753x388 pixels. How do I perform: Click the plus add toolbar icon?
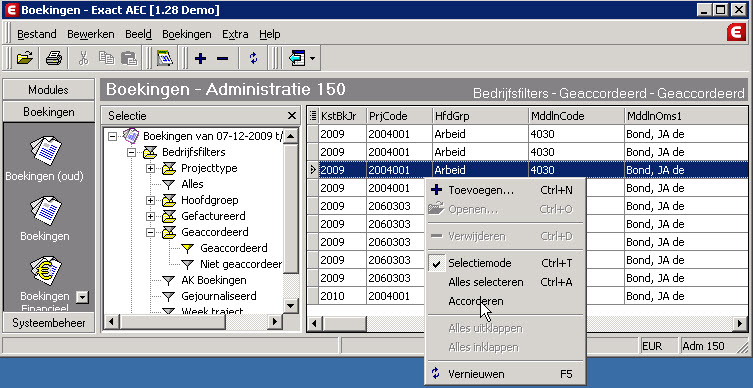pyautogui.click(x=200, y=59)
